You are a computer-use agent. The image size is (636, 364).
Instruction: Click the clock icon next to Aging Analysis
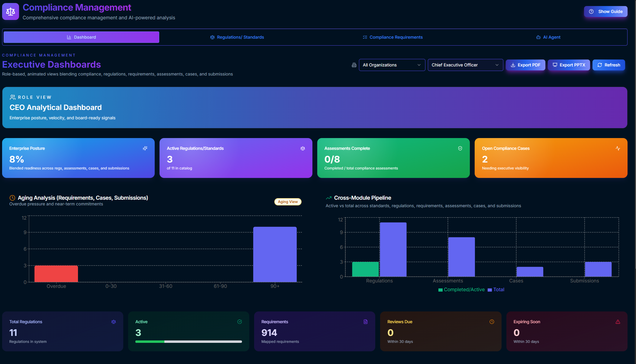[x=12, y=198]
